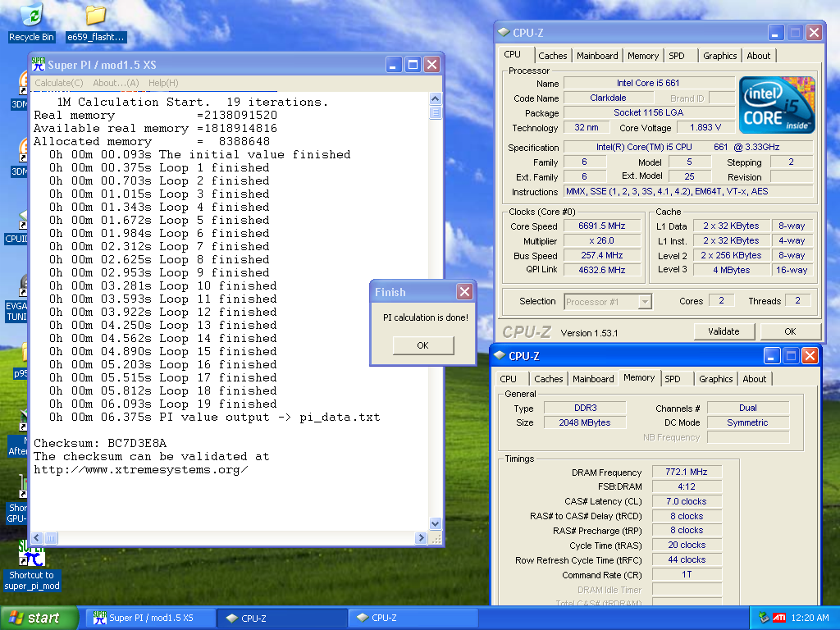This screenshot has width=840, height=630.
Task: Open the Help(H) menu in Super PI
Action: [x=163, y=83]
